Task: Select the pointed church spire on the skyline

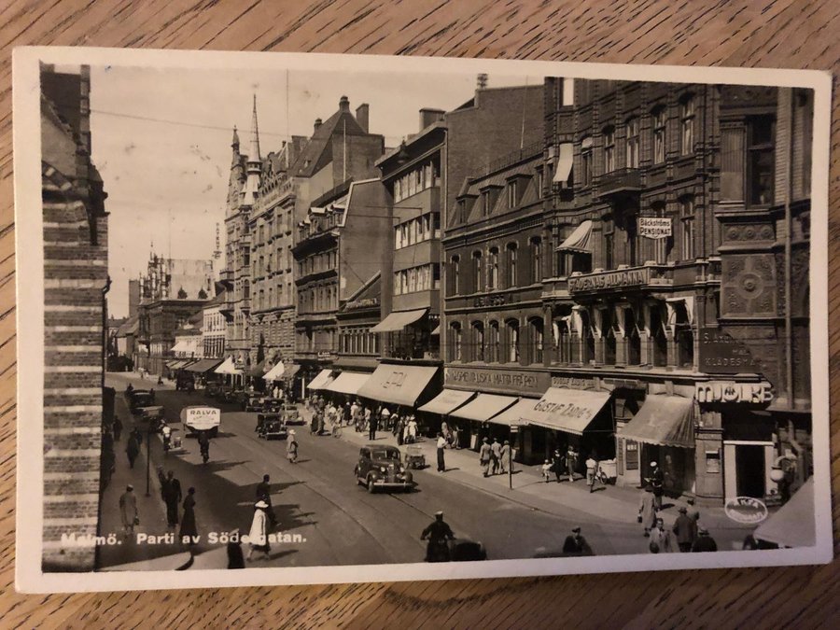Action: click(254, 131)
